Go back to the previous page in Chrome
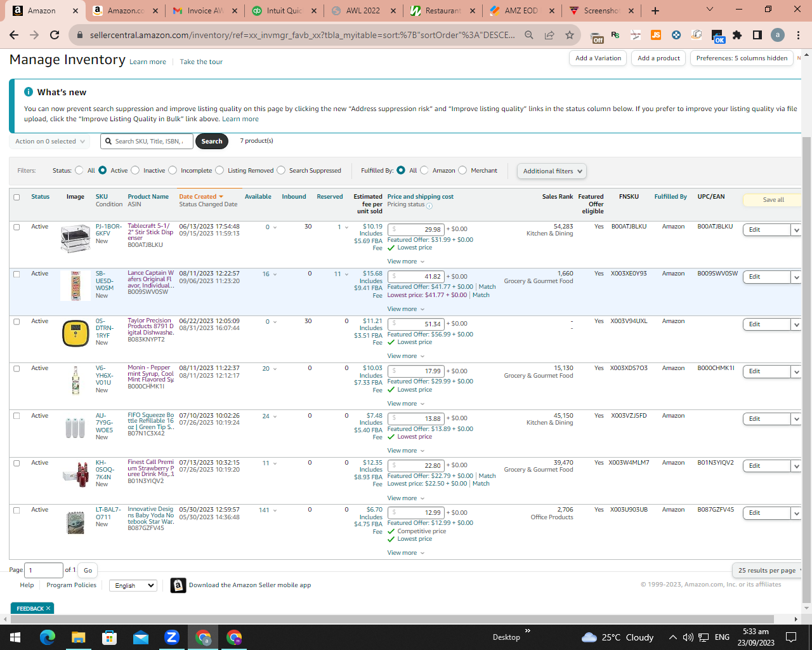812x650 pixels. coord(14,35)
